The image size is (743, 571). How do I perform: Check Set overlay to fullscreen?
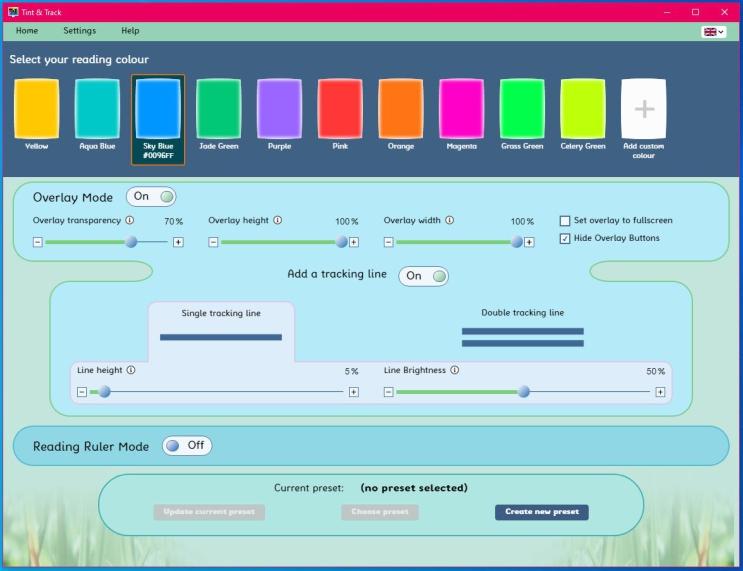(x=565, y=221)
